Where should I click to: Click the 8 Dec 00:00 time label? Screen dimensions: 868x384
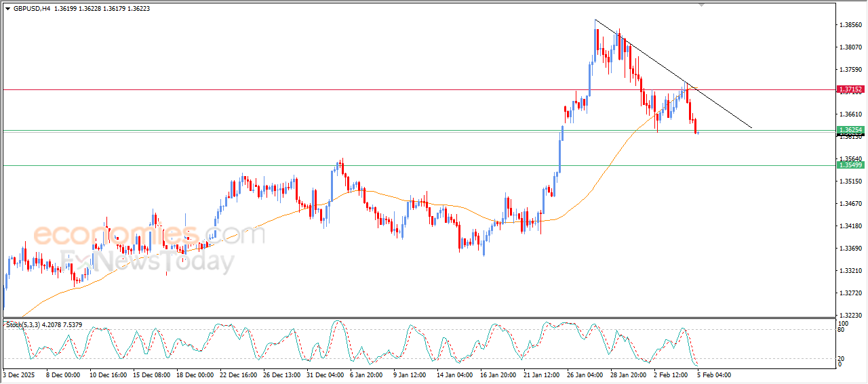click(x=64, y=375)
